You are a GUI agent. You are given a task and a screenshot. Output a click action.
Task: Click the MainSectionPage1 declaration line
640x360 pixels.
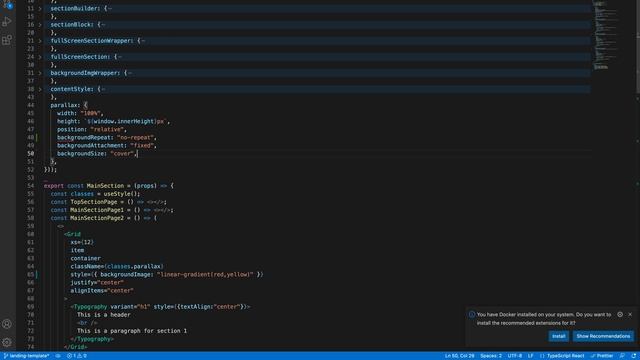(x=112, y=210)
